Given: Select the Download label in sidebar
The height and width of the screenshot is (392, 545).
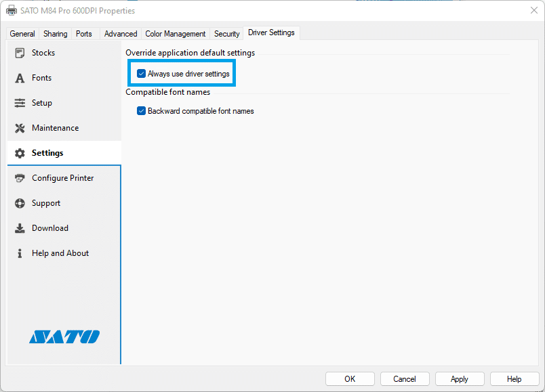Looking at the screenshot, I should (50, 227).
